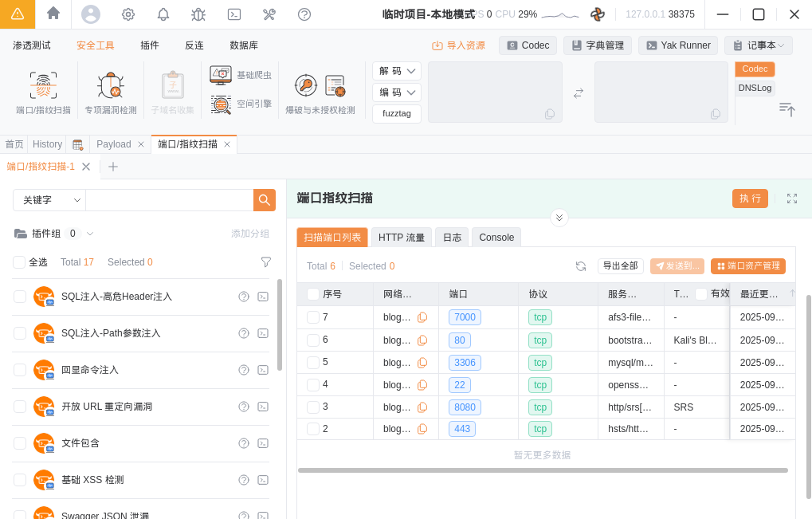Refresh the scanned ports table
The width and height of the screenshot is (812, 519).
tap(581, 266)
